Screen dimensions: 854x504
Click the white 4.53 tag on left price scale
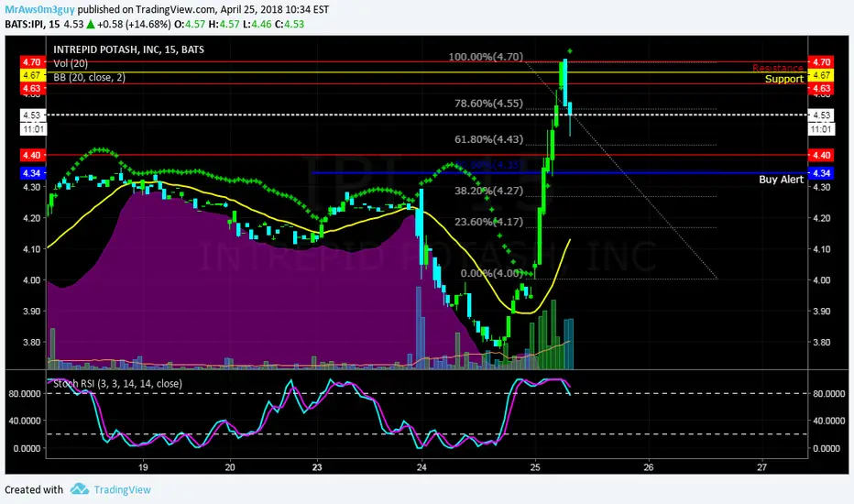32,115
